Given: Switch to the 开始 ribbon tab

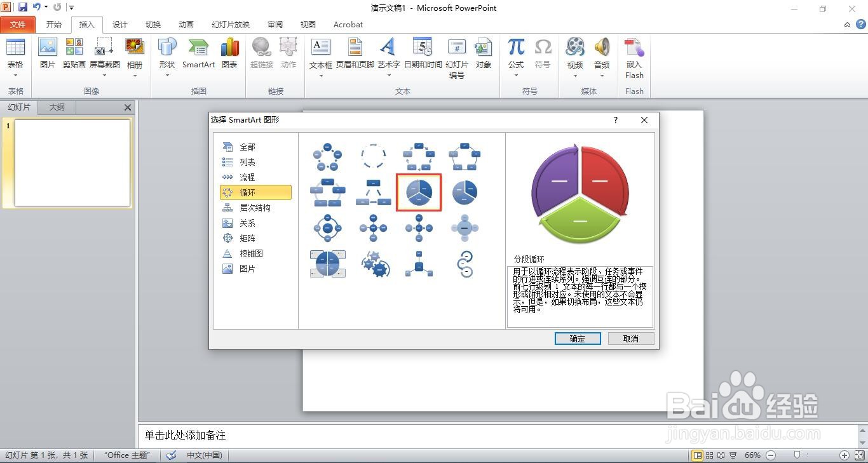Looking at the screenshot, I should 54,25.
